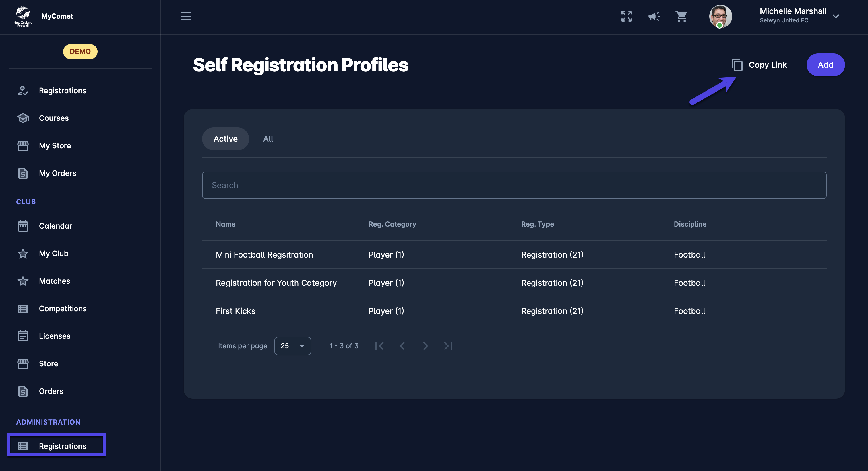
Task: Click the Licenses sidebar icon
Action: pyautogui.click(x=23, y=336)
